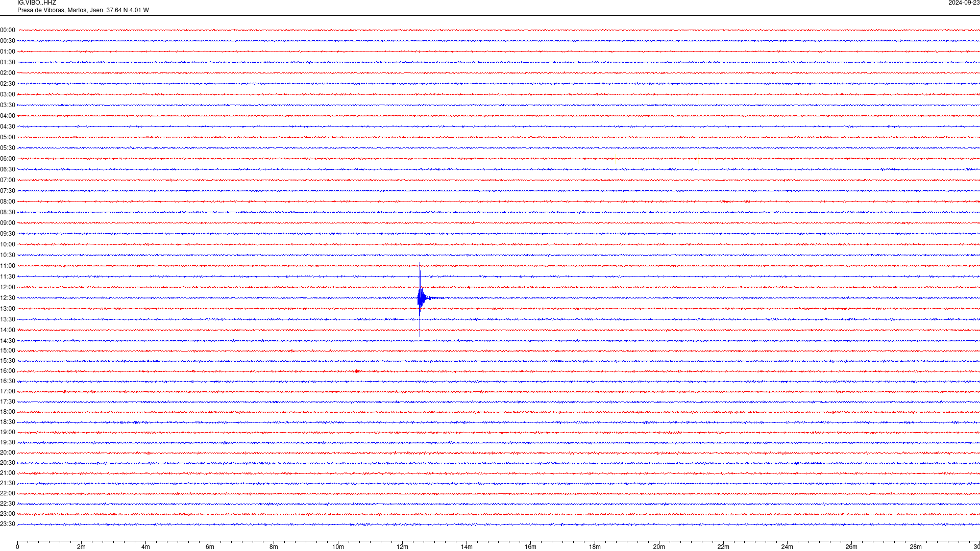
Task: Select the 17:30 trace row label
Action: coord(8,402)
